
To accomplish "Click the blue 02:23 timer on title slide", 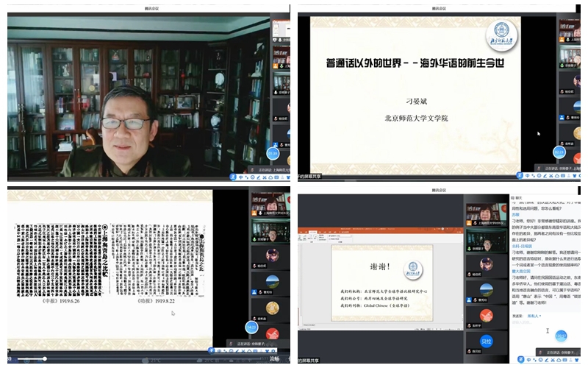I will coord(559,152).
